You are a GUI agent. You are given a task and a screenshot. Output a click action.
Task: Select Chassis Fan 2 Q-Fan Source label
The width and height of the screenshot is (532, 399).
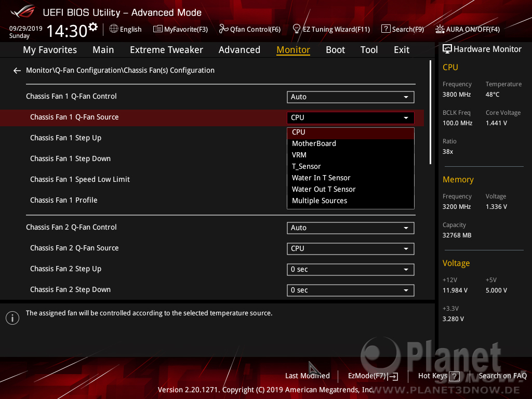pos(74,248)
